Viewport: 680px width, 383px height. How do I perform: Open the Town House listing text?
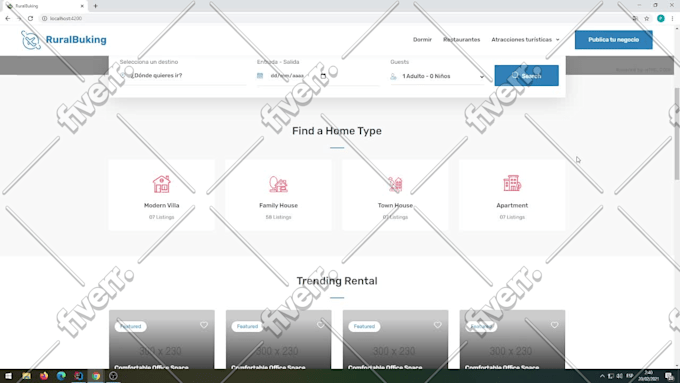point(395,206)
